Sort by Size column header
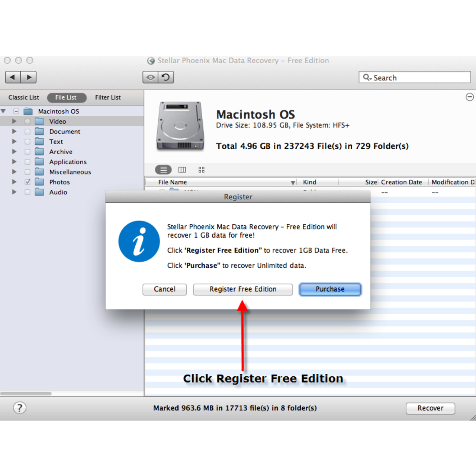This screenshot has width=476, height=476. [x=358, y=182]
